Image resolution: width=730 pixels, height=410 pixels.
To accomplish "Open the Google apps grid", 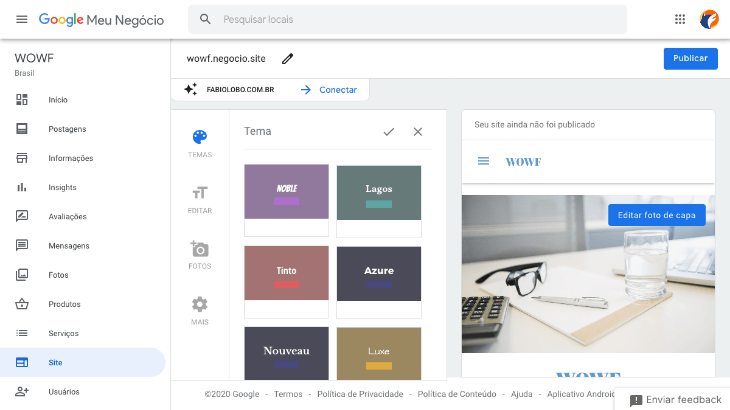I will pyautogui.click(x=680, y=19).
